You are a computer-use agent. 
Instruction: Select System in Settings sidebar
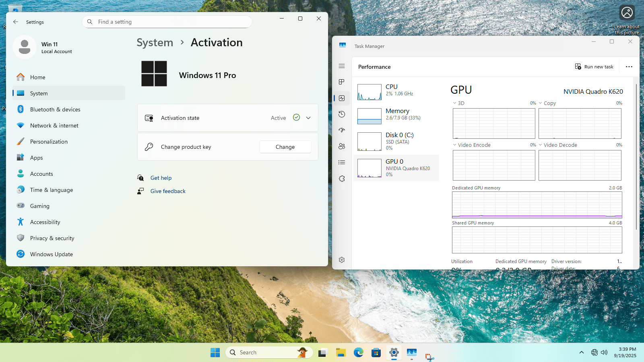pyautogui.click(x=69, y=93)
